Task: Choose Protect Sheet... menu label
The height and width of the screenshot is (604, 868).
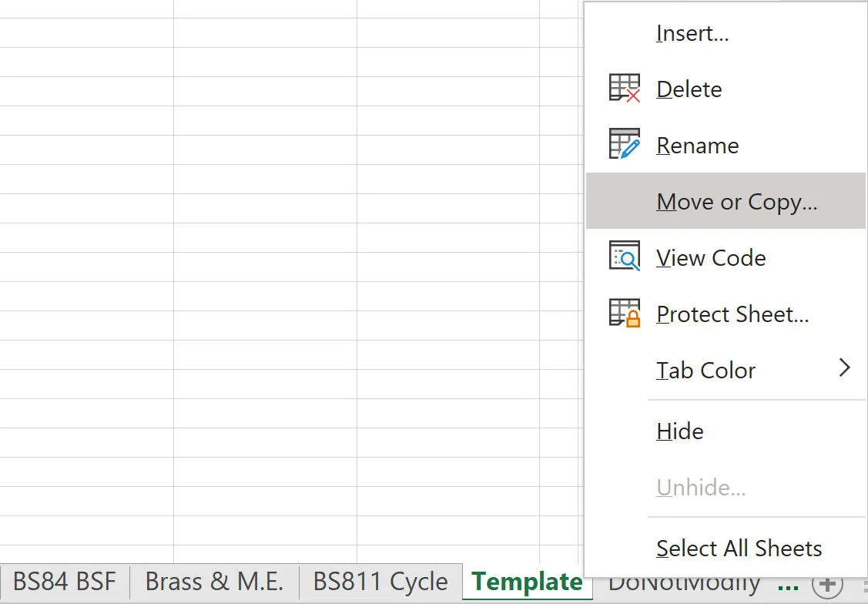Action: 732,314
